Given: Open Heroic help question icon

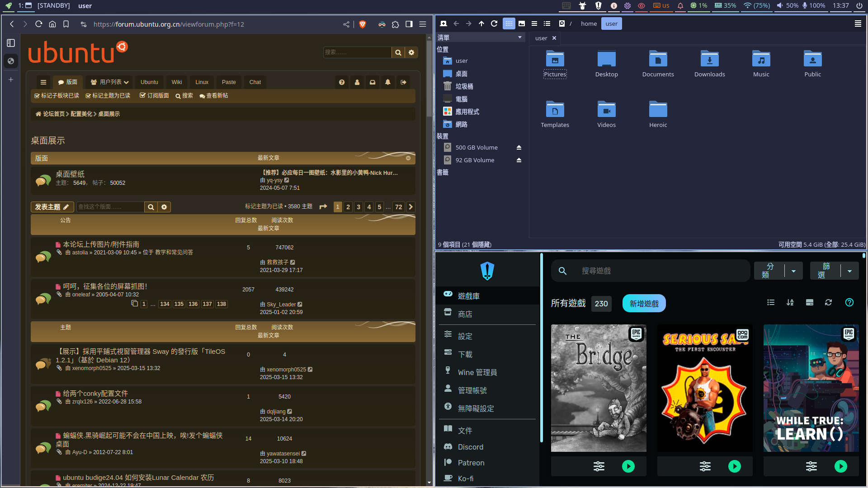Looking at the screenshot, I should (849, 303).
